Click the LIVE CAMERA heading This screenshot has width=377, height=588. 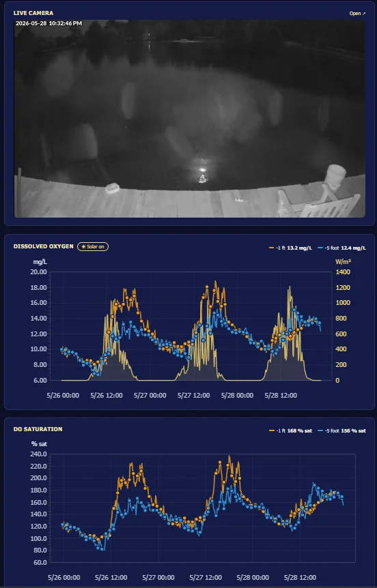point(33,13)
